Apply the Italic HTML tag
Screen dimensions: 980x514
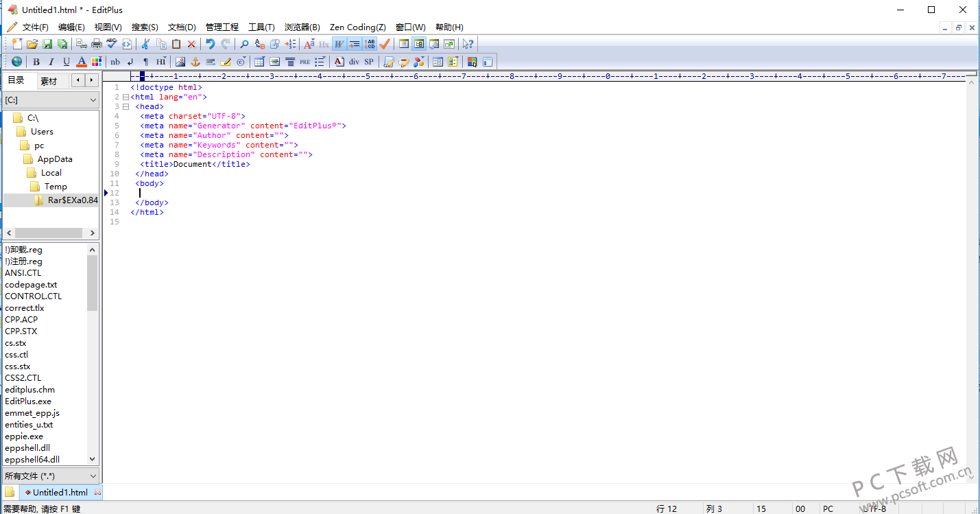tap(51, 62)
